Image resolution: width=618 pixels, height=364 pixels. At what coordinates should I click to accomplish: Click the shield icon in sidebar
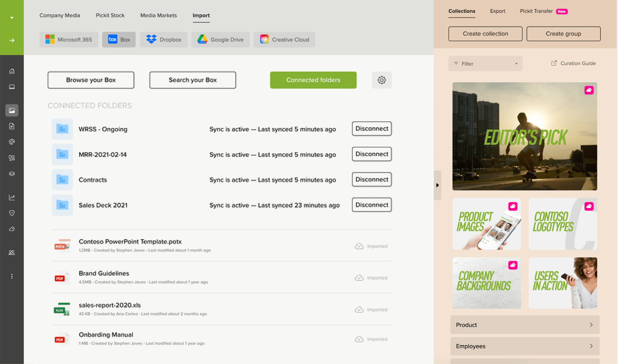(12, 213)
